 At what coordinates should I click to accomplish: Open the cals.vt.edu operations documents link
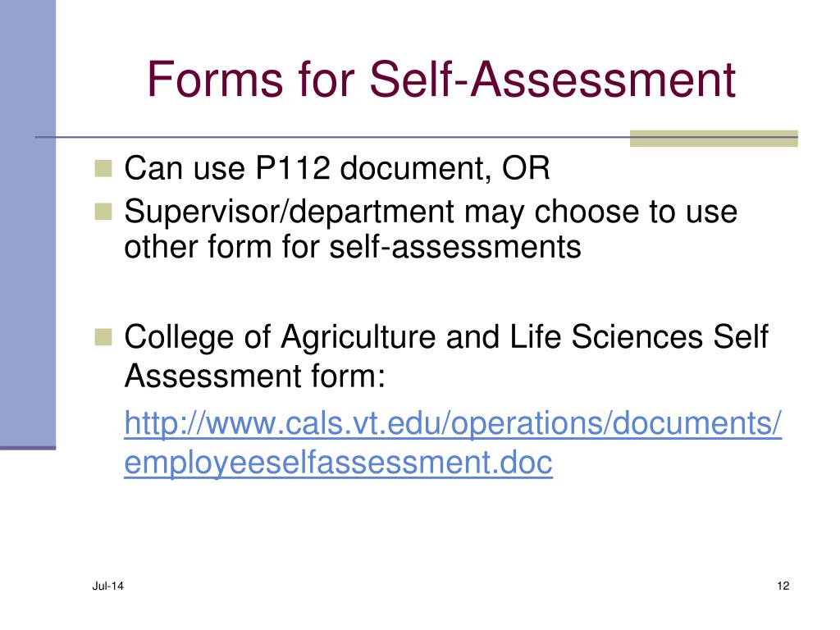(x=453, y=423)
